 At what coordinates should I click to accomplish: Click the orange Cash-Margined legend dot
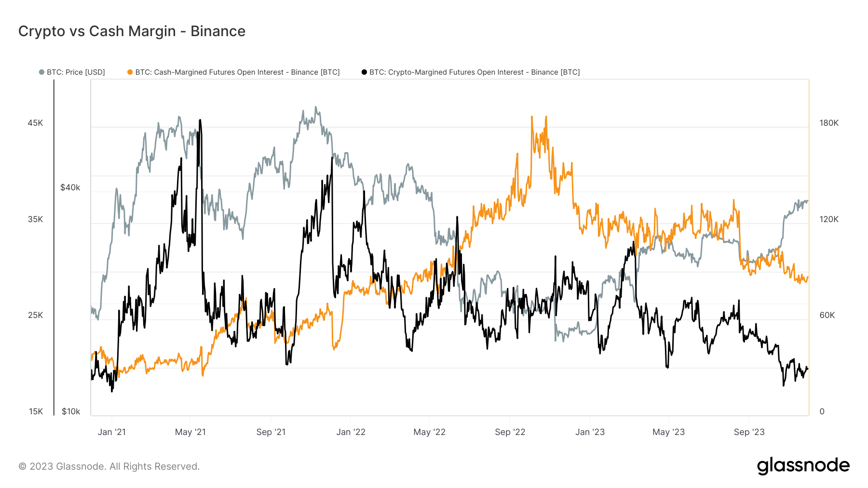pos(130,72)
